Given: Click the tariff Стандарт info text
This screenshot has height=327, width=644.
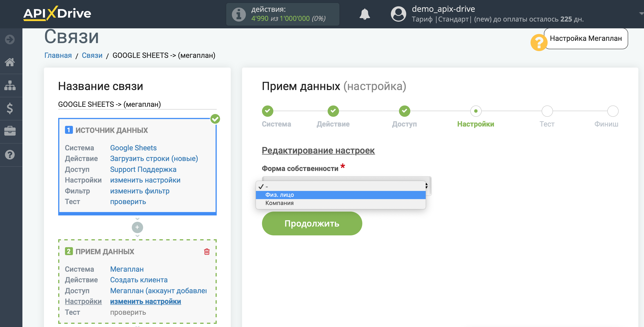Looking at the screenshot, I should click(497, 19).
